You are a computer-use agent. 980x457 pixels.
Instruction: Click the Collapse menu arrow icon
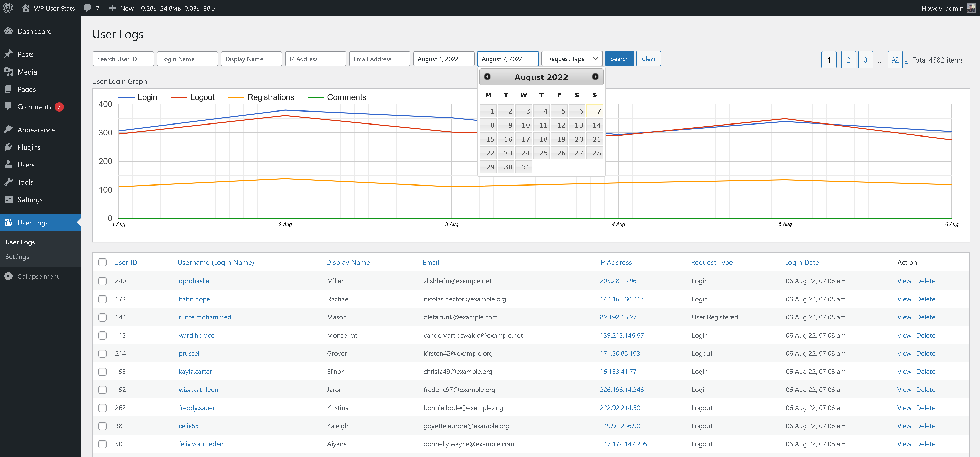click(x=8, y=276)
